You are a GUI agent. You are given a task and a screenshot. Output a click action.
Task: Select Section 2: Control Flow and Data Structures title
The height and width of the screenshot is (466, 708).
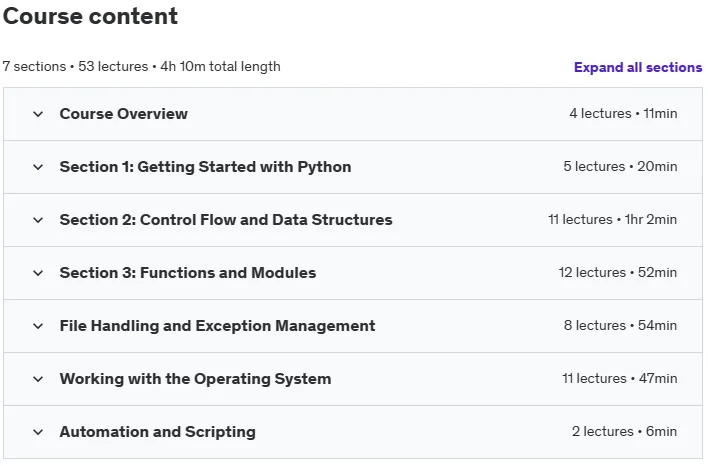(226, 219)
